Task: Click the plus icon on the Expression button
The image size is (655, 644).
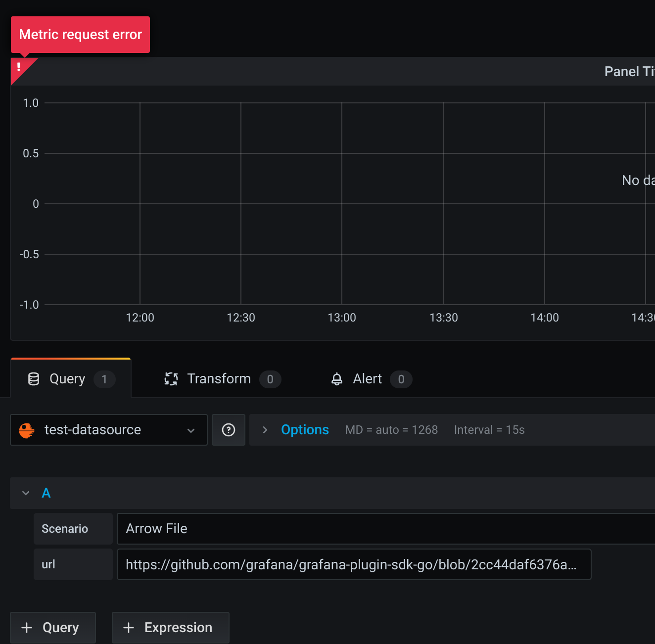Action: click(129, 627)
